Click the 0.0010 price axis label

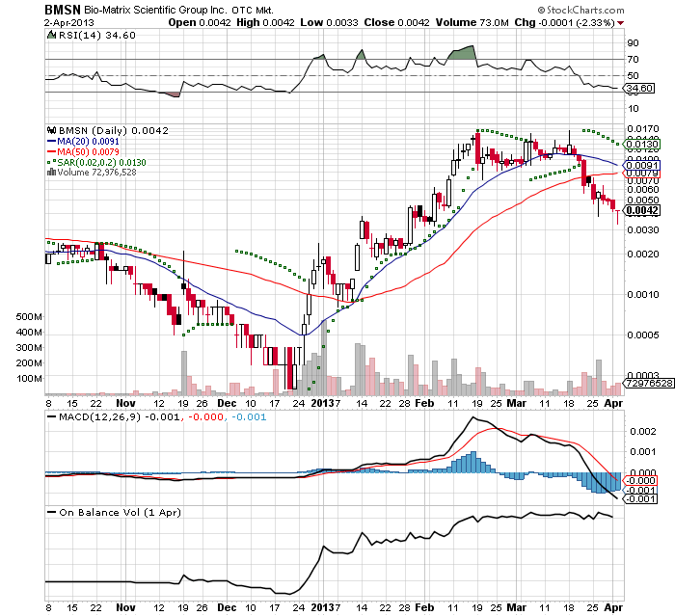643,295
